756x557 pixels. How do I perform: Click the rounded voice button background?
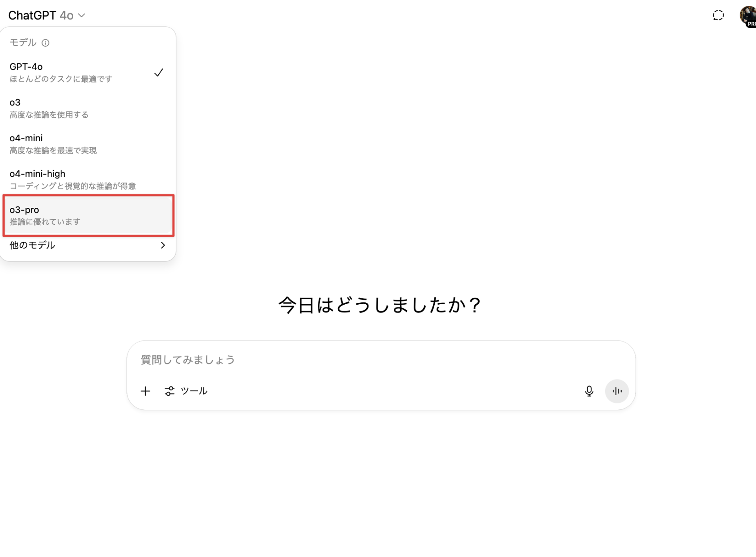pyautogui.click(x=617, y=391)
